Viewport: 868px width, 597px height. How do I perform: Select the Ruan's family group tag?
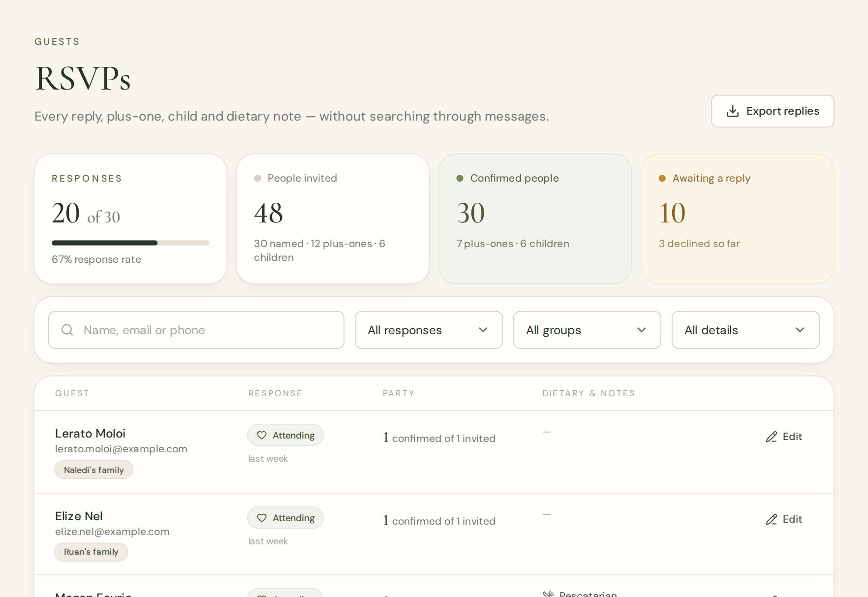tap(91, 552)
